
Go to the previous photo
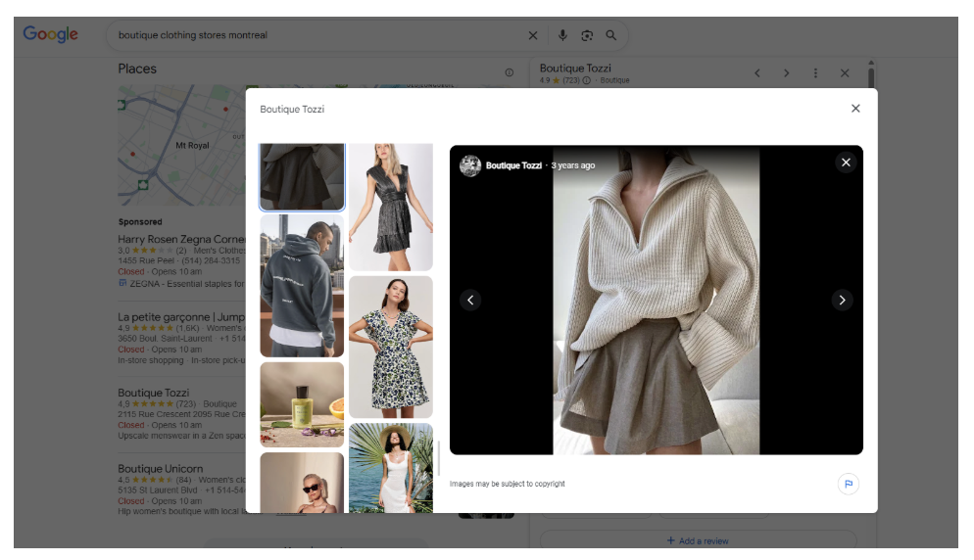point(471,301)
